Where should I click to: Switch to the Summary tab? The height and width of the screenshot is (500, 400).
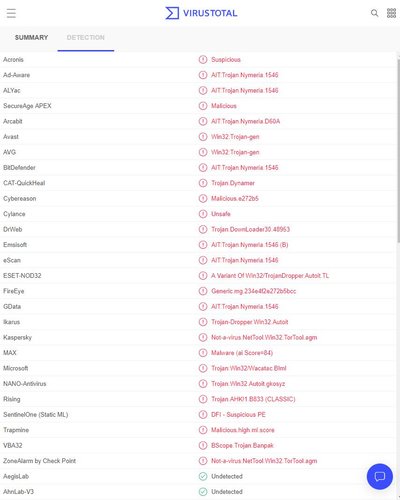tap(31, 38)
